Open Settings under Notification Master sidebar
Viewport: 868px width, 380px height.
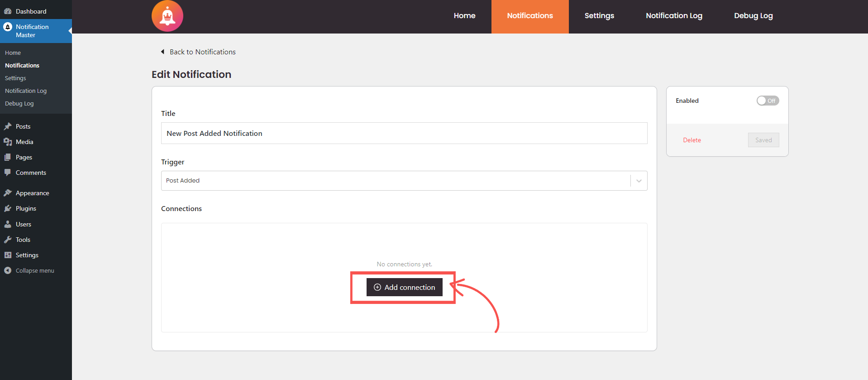tap(15, 78)
